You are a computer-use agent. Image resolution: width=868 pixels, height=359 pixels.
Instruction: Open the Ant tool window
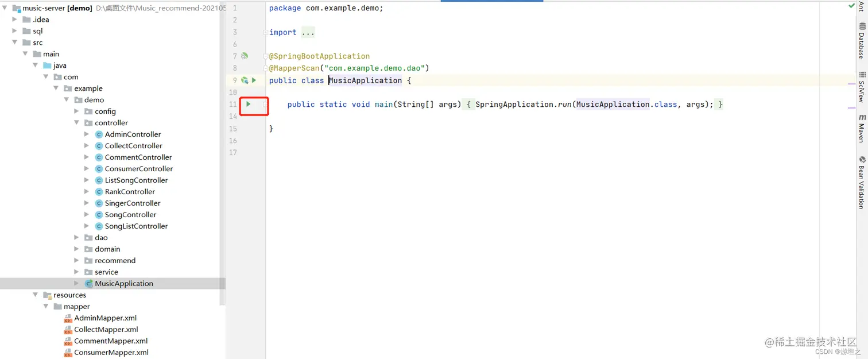862,6
